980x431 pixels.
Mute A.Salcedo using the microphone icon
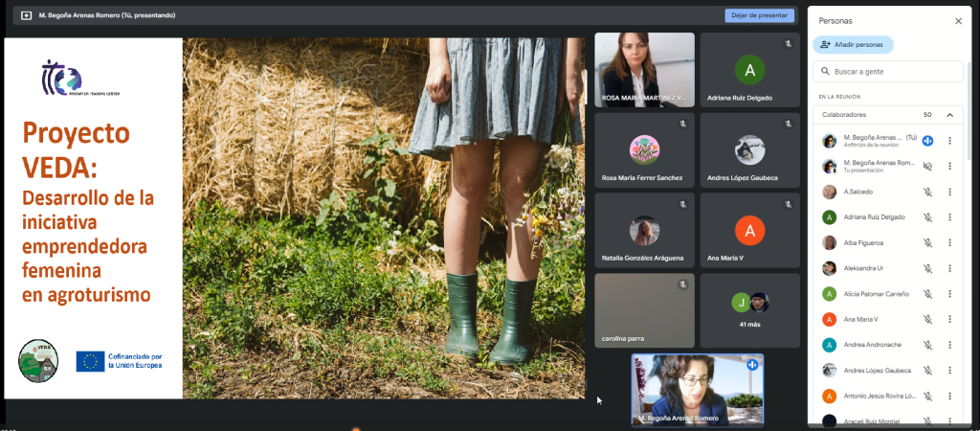coord(927,192)
